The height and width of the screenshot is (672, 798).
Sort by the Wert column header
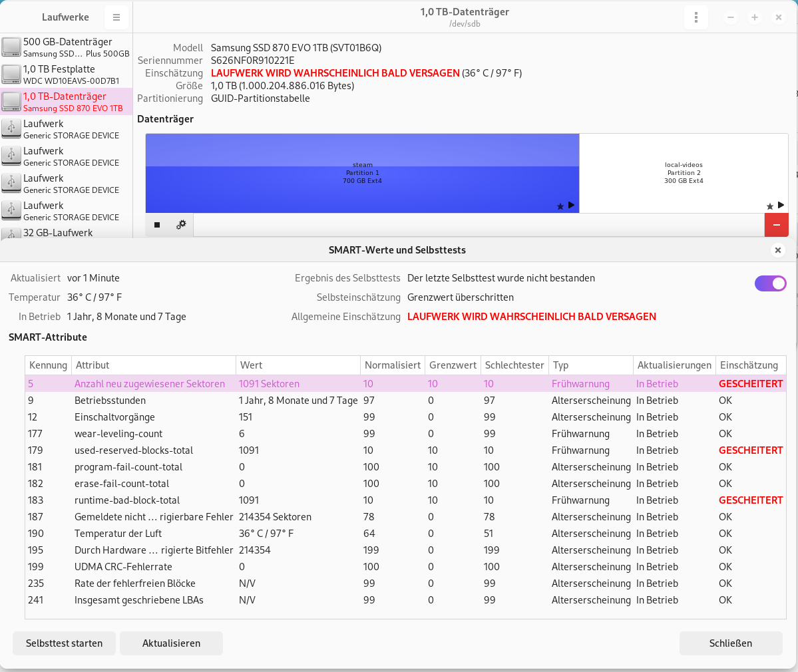pos(298,365)
